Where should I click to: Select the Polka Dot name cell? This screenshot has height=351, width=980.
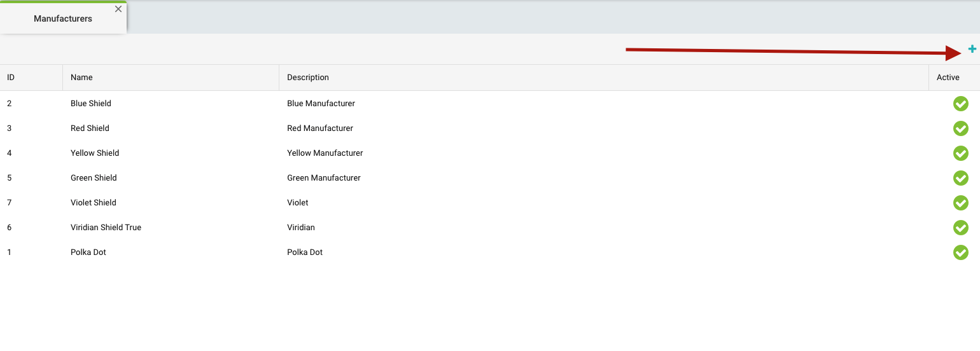(x=88, y=252)
